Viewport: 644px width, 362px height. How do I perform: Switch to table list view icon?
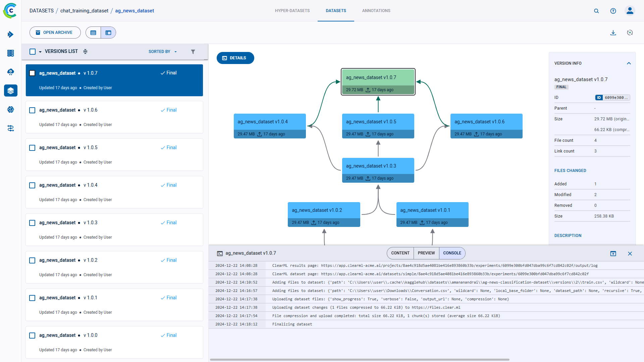point(93,33)
